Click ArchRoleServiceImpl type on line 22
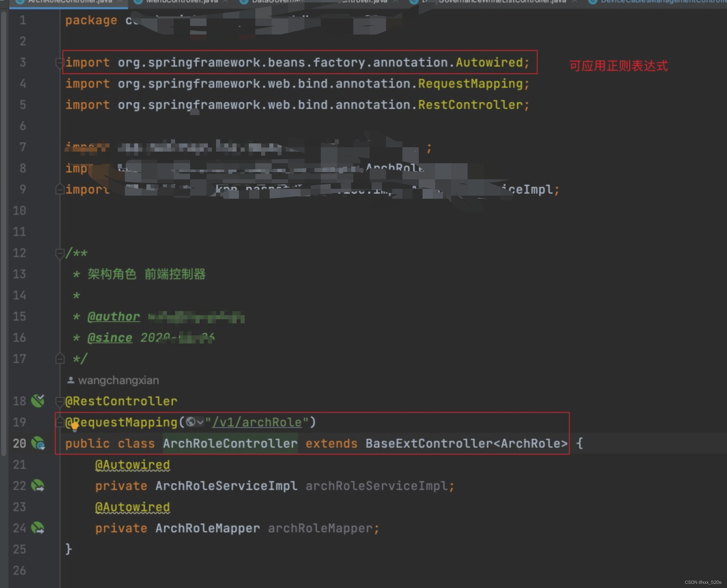The width and height of the screenshot is (727, 588). coord(226,486)
